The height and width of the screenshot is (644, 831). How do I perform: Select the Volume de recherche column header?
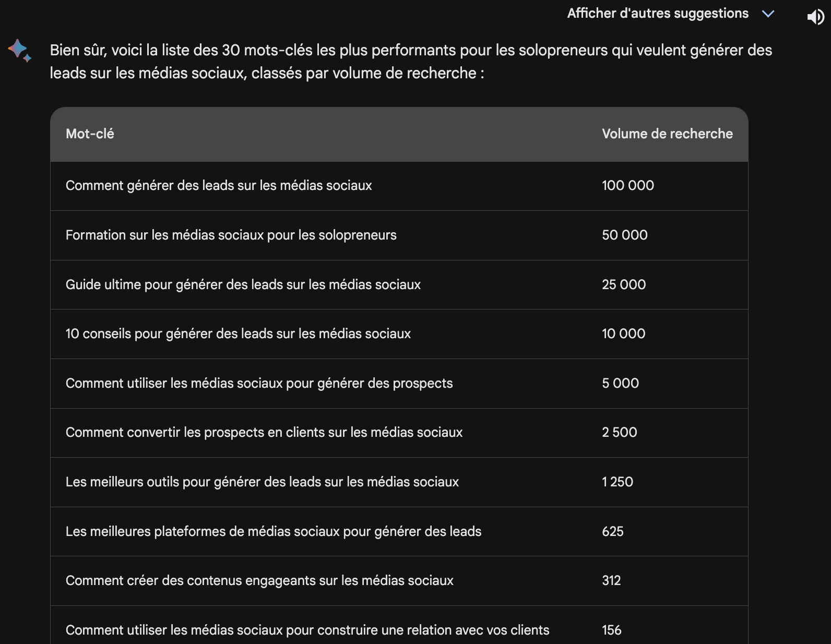pos(668,134)
